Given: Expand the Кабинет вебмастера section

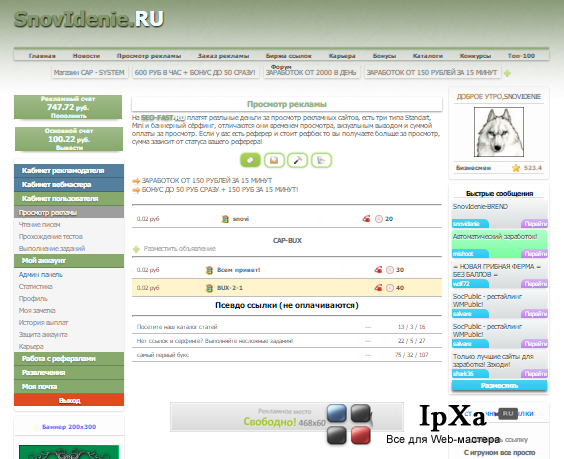Looking at the screenshot, I should tap(69, 185).
